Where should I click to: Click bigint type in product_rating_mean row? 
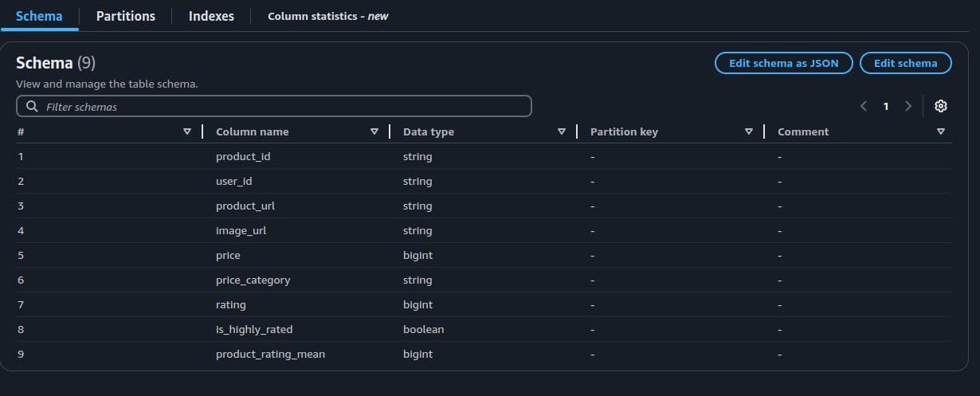point(417,354)
